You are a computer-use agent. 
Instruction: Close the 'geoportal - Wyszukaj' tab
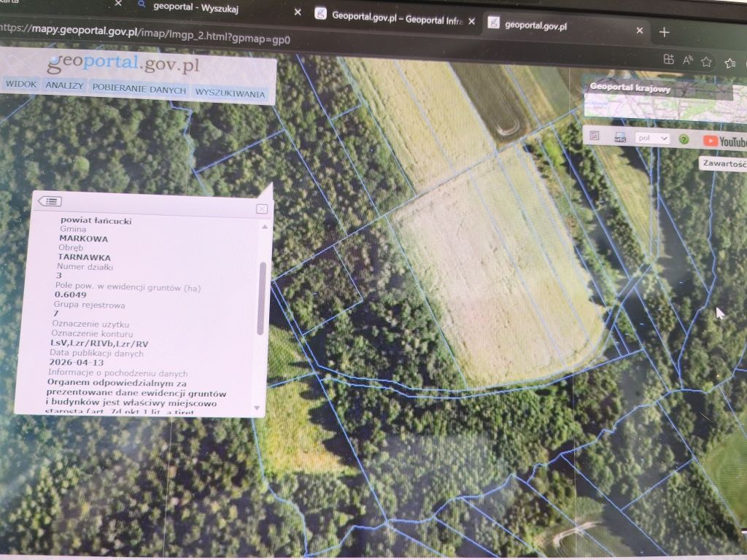point(298,12)
